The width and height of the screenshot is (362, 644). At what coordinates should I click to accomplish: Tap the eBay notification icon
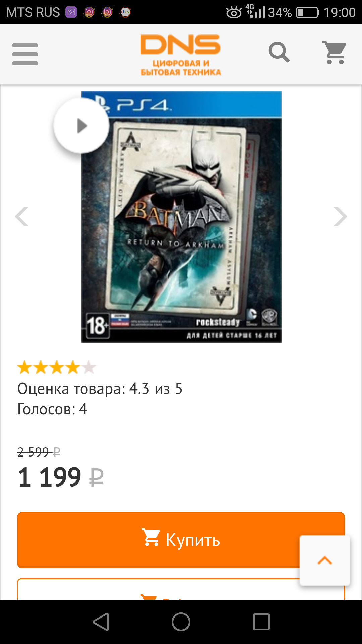tap(125, 12)
